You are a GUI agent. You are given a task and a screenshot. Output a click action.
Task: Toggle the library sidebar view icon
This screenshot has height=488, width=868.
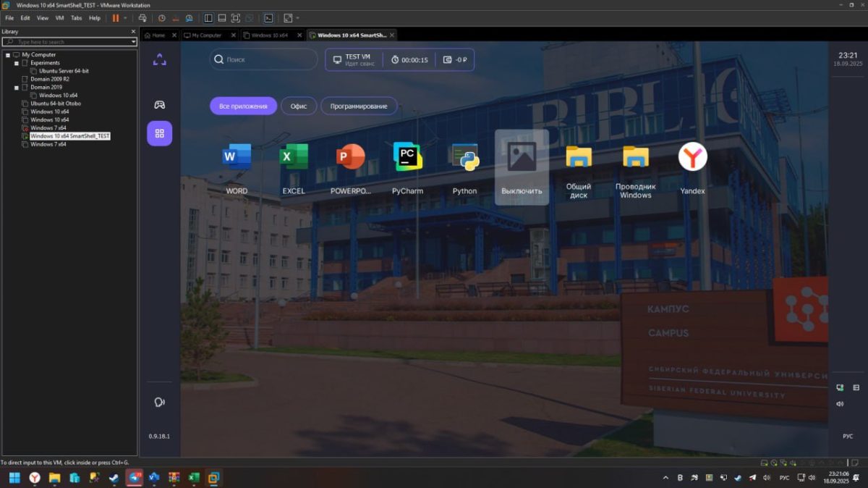tap(208, 17)
